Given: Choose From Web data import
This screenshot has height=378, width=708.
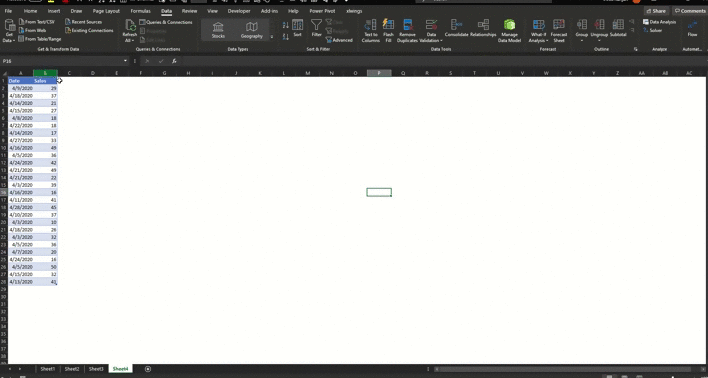Looking at the screenshot, I should (x=32, y=30).
